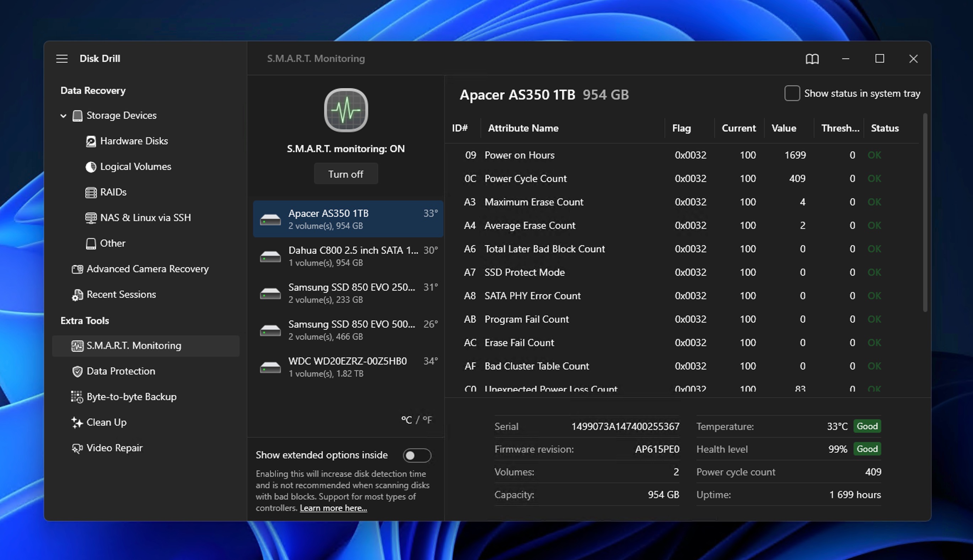Click the Dahua C800 drive icon
Viewport: 973px width, 560px height.
click(x=270, y=256)
